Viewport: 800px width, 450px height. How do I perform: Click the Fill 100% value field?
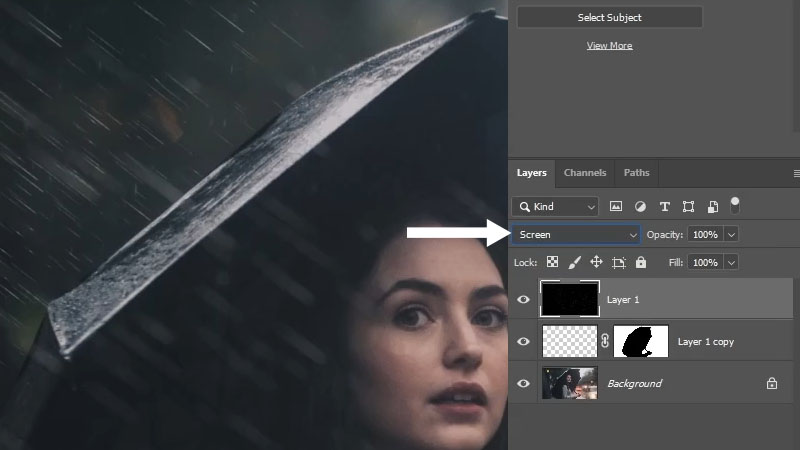705,262
